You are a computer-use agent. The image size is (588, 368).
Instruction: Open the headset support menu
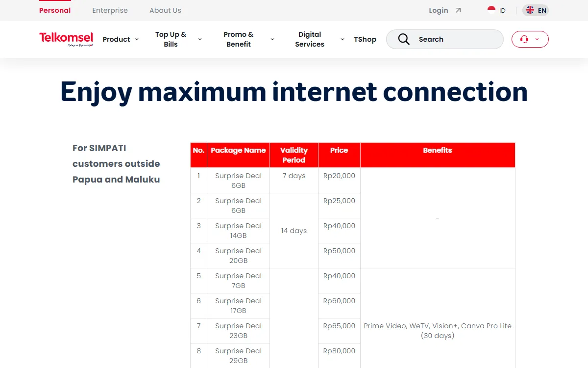[530, 39]
